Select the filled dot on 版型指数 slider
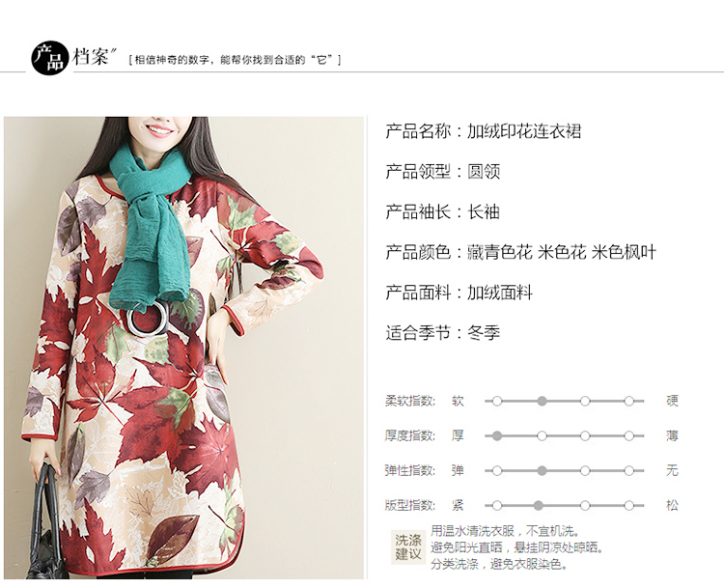The height and width of the screenshot is (588, 724). click(539, 505)
